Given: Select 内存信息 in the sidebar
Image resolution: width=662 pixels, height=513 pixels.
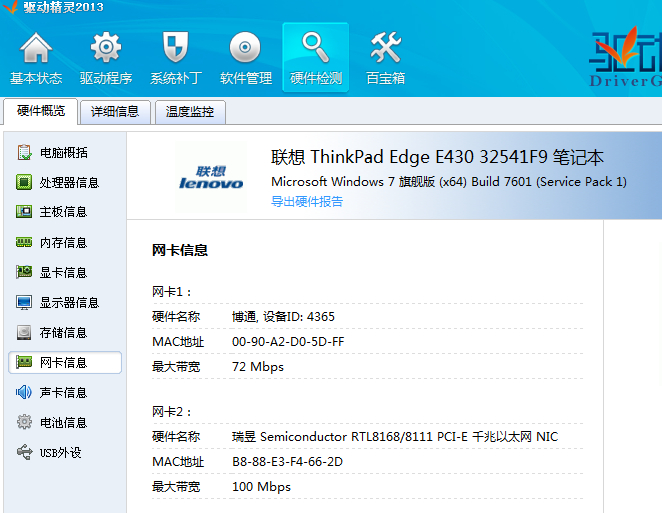Looking at the screenshot, I should point(65,242).
